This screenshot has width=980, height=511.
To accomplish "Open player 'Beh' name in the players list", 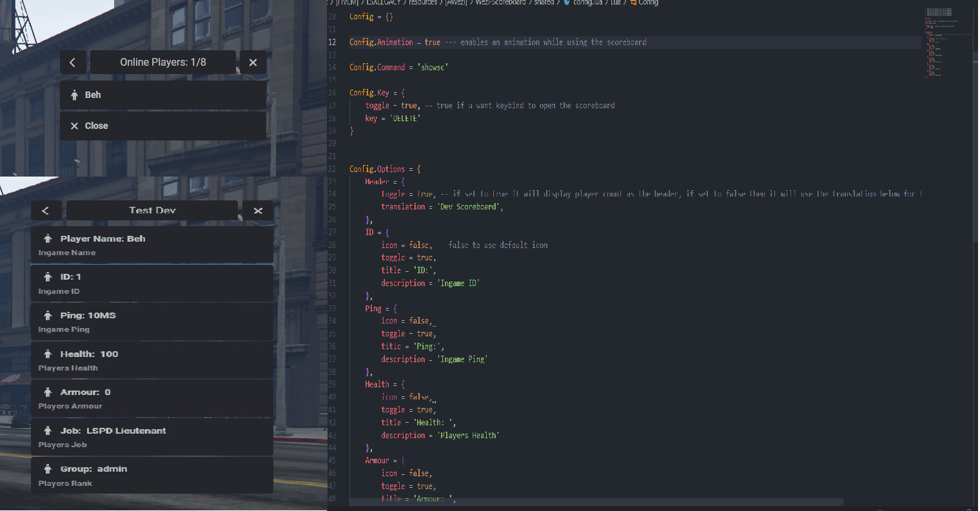I will coord(93,95).
